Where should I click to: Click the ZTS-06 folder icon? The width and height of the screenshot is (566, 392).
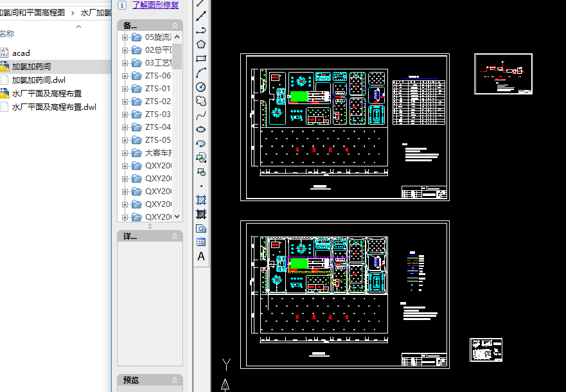(x=136, y=76)
